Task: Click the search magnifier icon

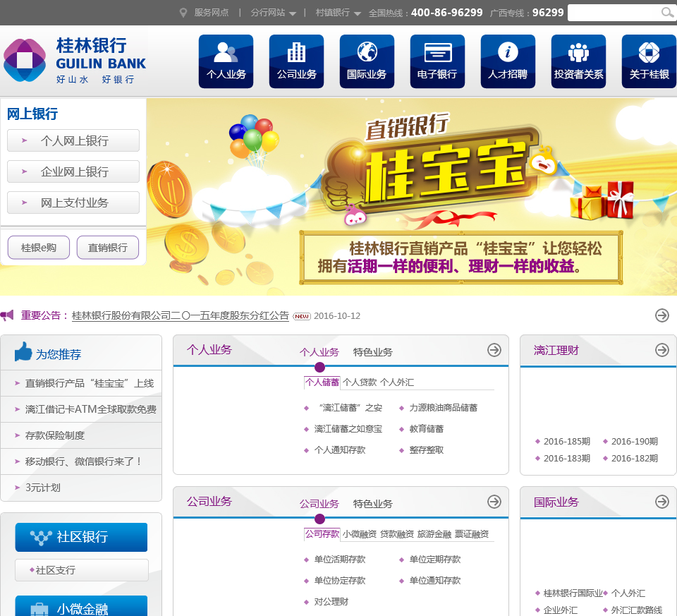Action: point(668,13)
